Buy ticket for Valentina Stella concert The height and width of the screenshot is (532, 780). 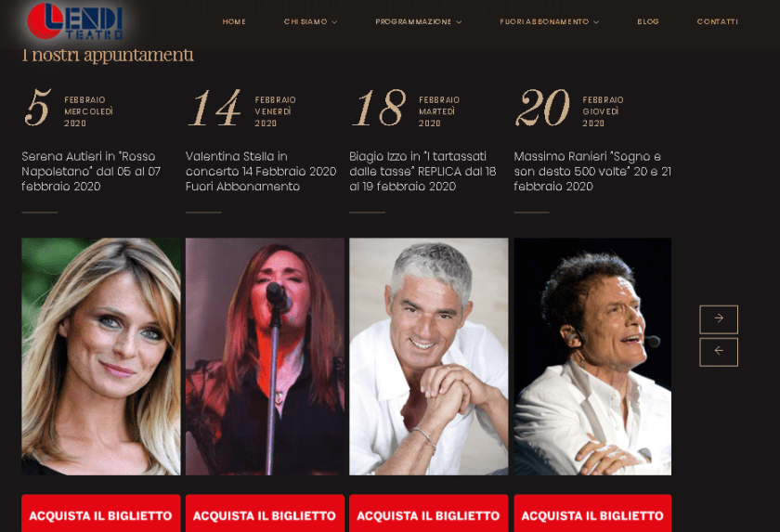[x=265, y=513]
